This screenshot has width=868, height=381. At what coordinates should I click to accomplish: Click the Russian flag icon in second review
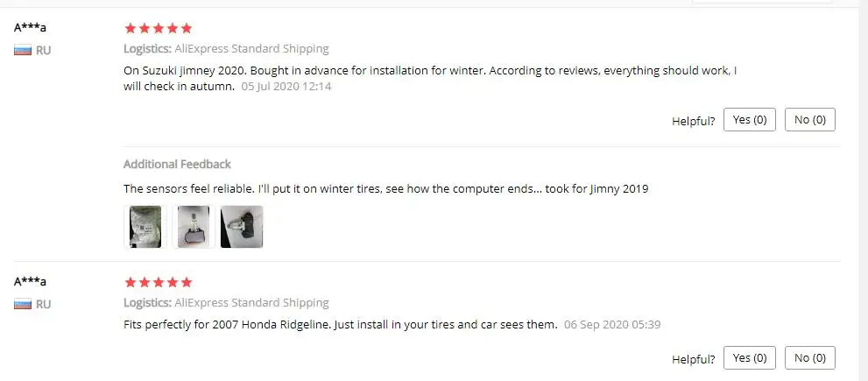click(23, 304)
